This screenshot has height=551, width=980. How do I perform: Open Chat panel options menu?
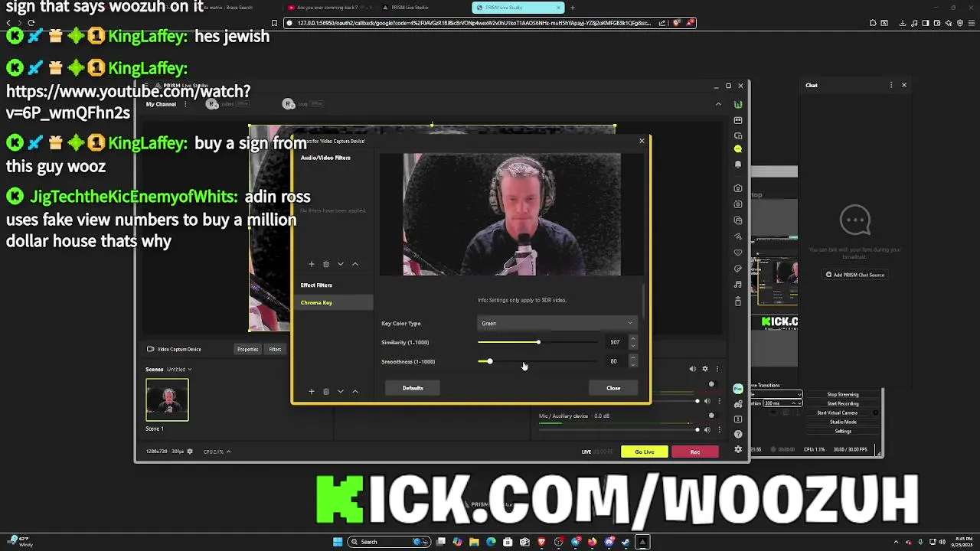[891, 85]
